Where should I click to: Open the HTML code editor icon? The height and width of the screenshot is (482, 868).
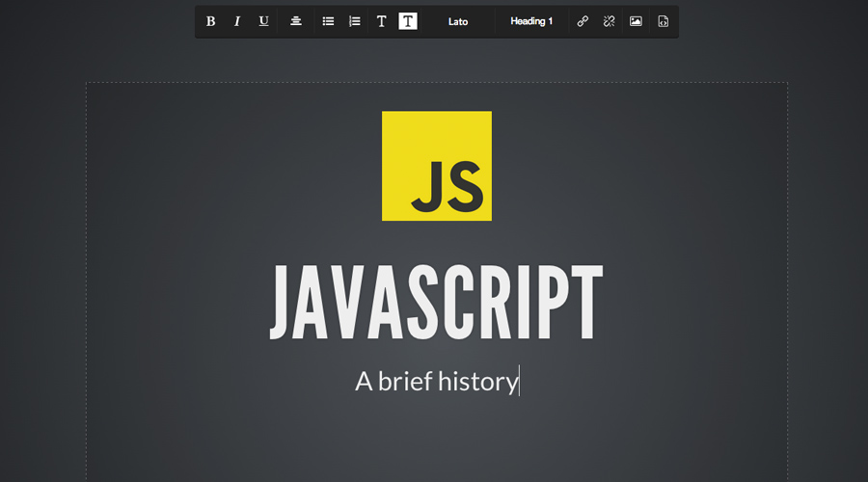663,21
